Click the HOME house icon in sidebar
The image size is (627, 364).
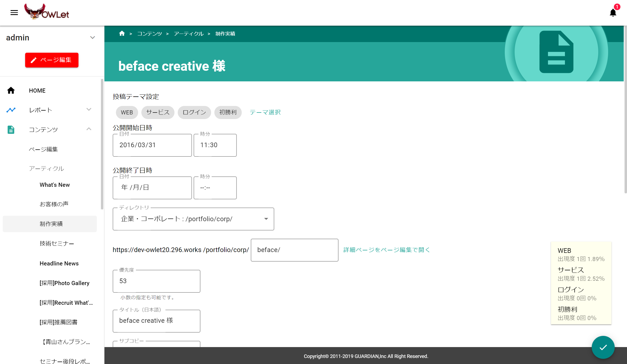(x=11, y=90)
